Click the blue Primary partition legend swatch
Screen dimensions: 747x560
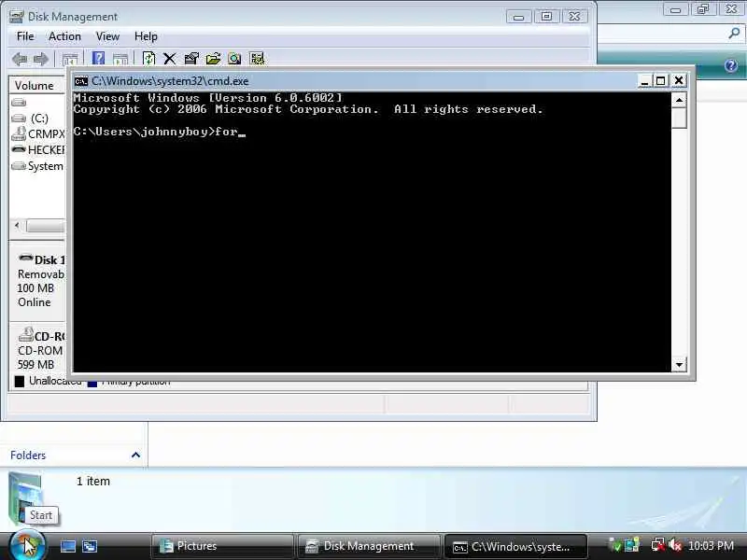[92, 383]
